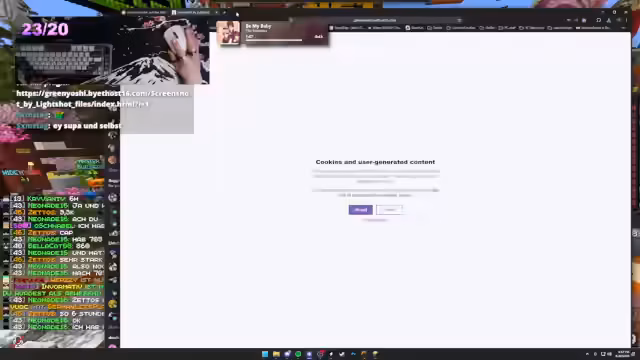The width and height of the screenshot is (640, 360).
Task: Seek on the 'Be My Baby' song progress bar
Action: tap(274, 40)
